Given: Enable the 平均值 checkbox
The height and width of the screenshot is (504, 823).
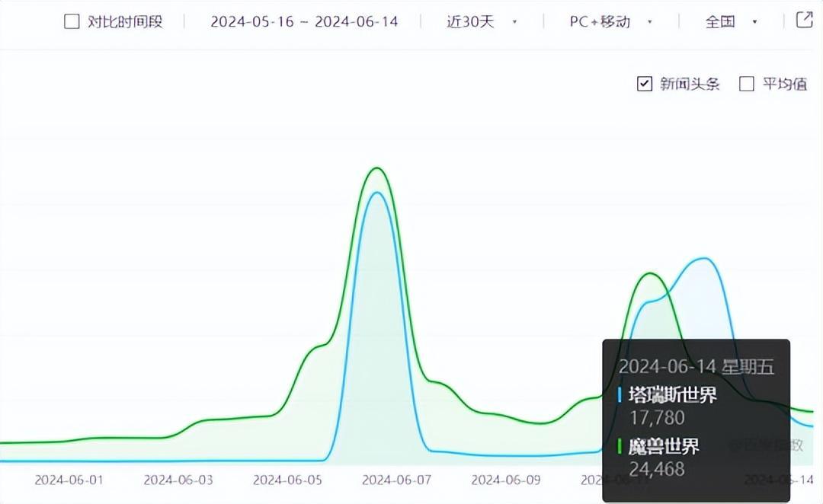Looking at the screenshot, I should pyautogui.click(x=747, y=84).
